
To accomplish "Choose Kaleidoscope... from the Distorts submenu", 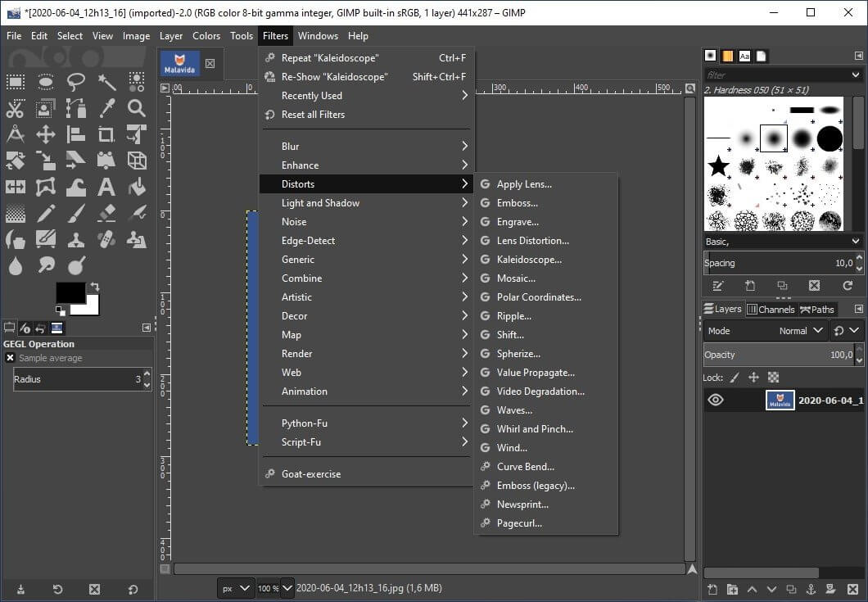I will pyautogui.click(x=529, y=260).
